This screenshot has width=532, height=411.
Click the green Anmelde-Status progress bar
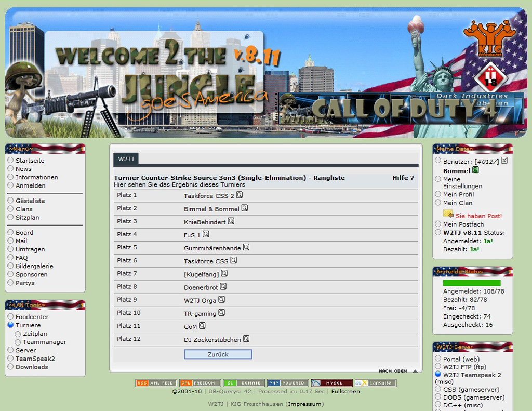click(x=472, y=283)
